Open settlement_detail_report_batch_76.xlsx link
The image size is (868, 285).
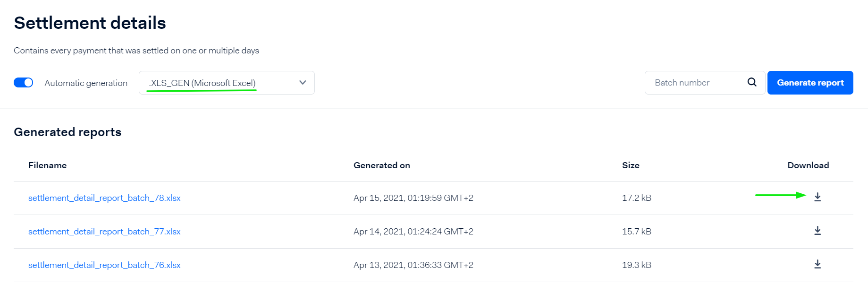(x=104, y=265)
